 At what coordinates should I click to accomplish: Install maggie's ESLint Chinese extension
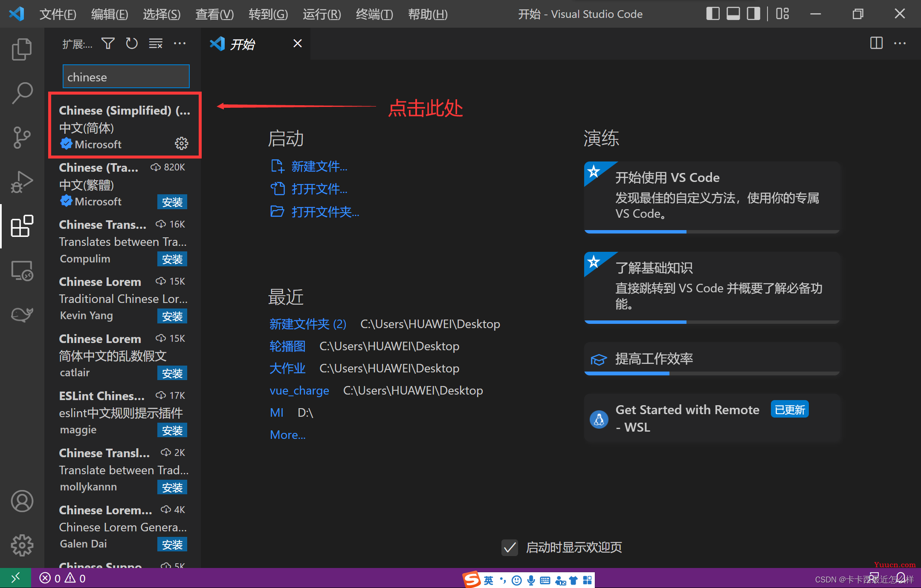click(172, 430)
